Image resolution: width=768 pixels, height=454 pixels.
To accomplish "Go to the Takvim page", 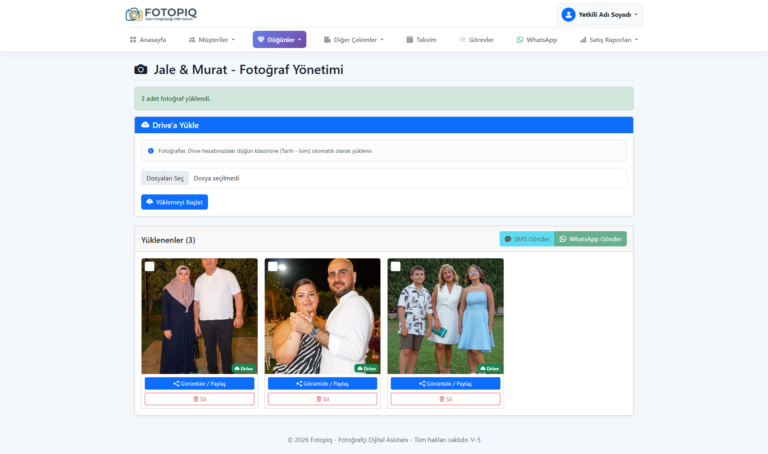I will pos(421,40).
